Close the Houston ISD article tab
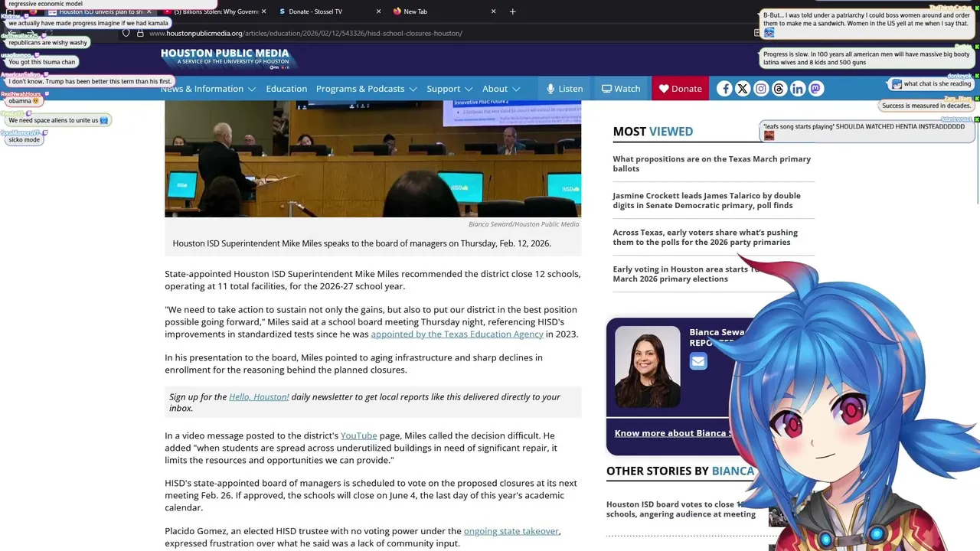980x551 pixels. [x=149, y=11]
